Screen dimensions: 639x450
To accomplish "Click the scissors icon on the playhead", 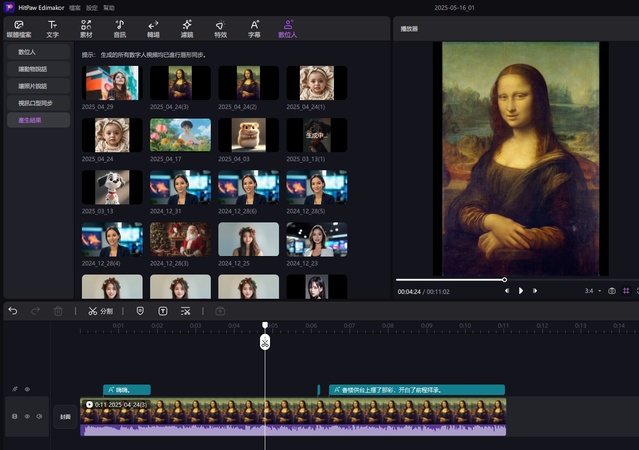I will pos(265,343).
